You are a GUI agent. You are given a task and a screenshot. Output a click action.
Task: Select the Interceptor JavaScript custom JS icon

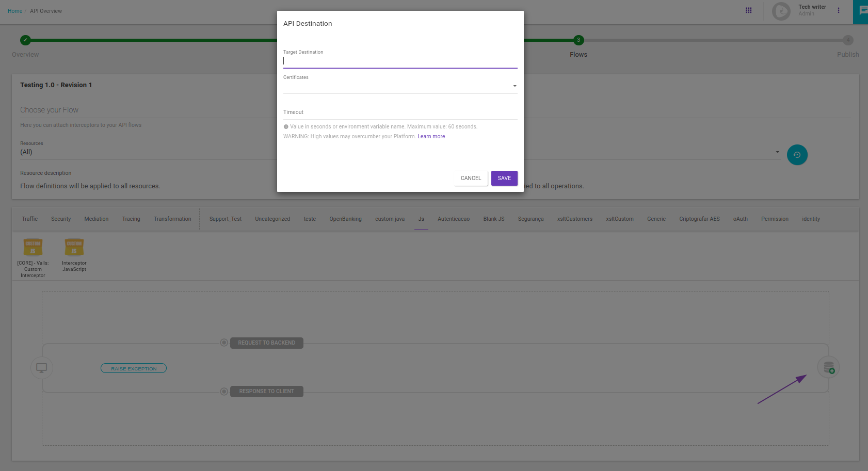tap(74, 246)
